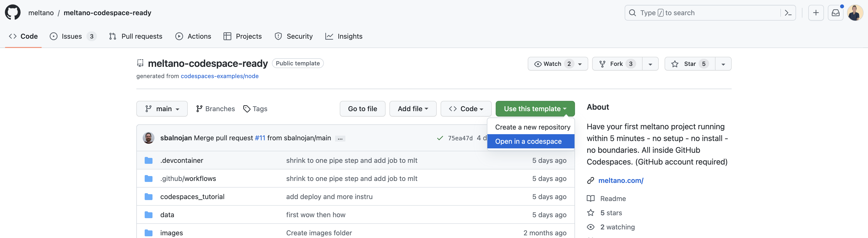The height and width of the screenshot is (238, 868).
Task: Click the plus icon to create new
Action: coord(816,12)
